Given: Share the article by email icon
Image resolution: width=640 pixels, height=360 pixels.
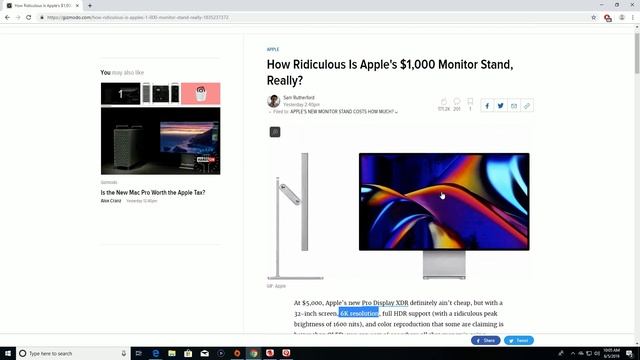Looking at the screenshot, I should 514,106.
